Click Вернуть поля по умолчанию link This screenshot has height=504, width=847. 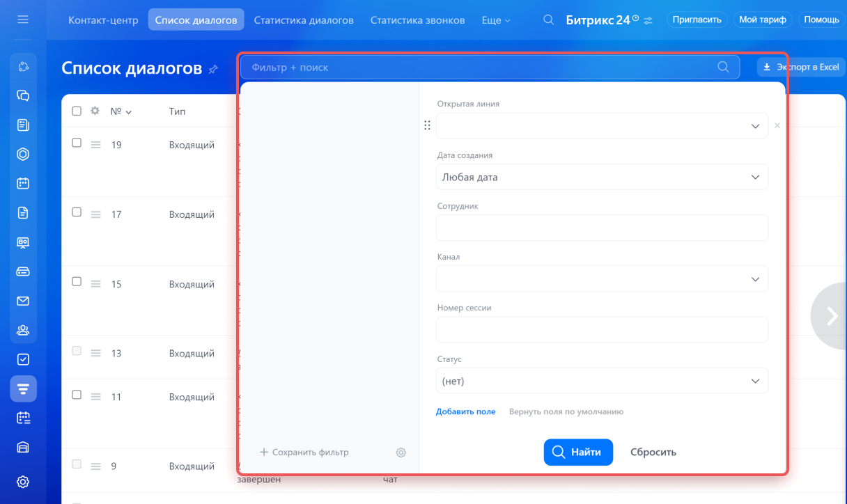click(566, 411)
